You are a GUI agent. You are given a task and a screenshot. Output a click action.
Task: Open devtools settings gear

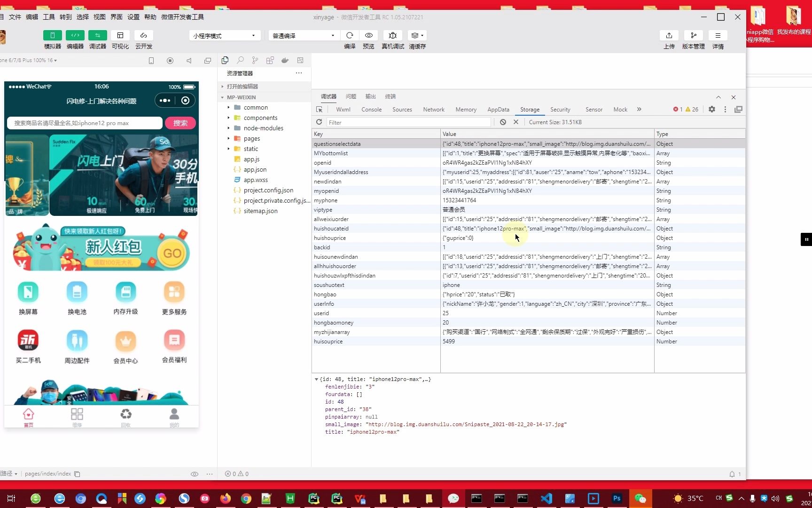[712, 109]
